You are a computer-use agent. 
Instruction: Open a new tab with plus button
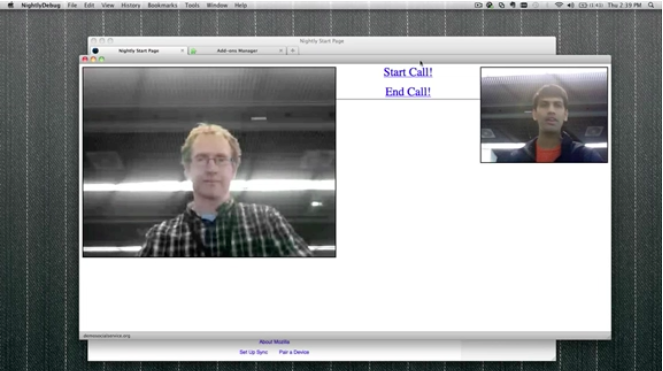tap(292, 50)
